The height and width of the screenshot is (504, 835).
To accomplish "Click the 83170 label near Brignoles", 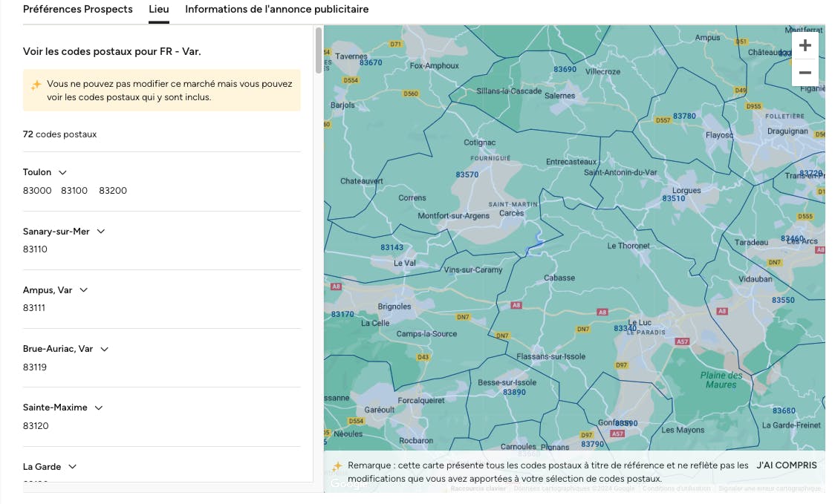I will (x=342, y=314).
